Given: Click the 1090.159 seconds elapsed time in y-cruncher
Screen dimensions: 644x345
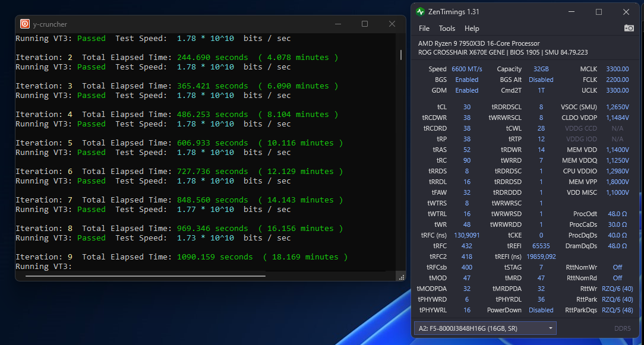Looking at the screenshot, I should click(215, 257).
